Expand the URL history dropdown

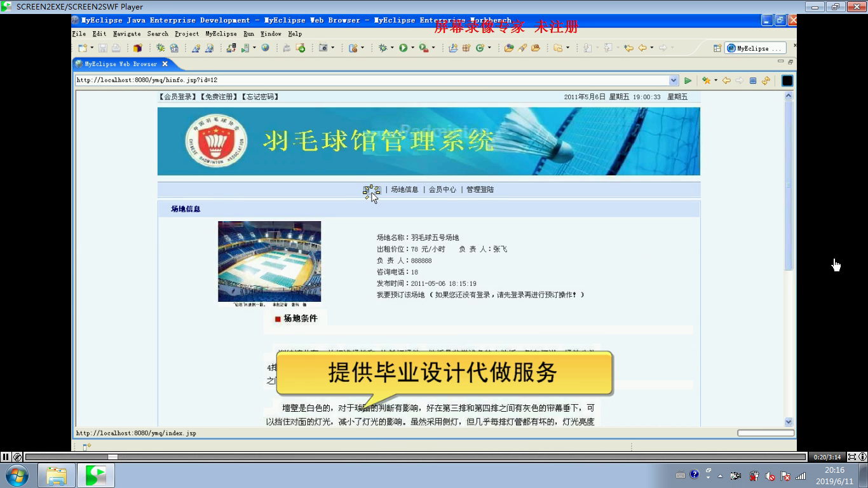pos(674,80)
